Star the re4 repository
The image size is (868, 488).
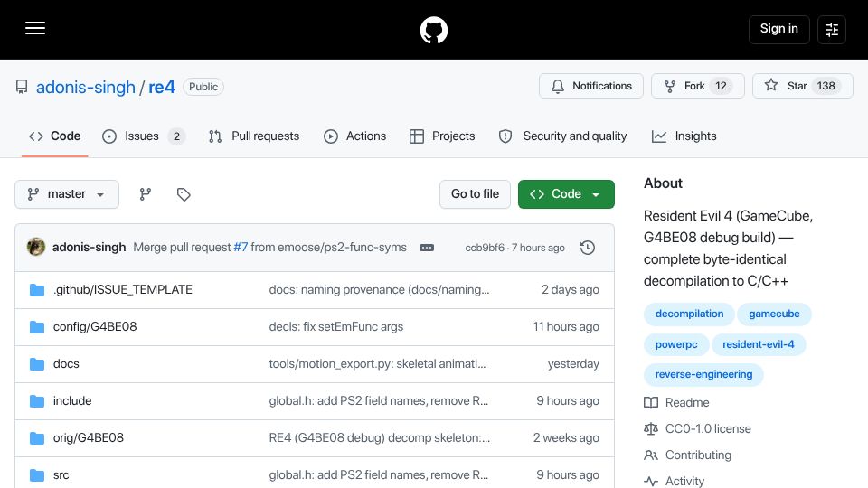[803, 86]
